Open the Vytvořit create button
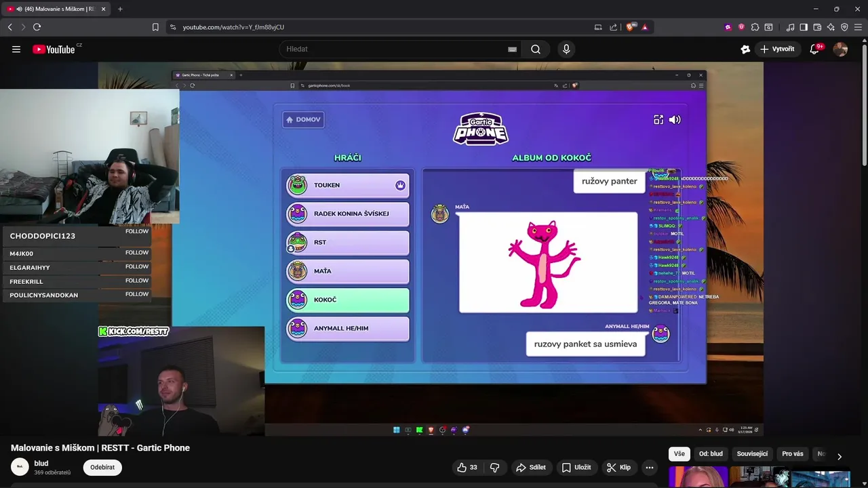868x488 pixels. pyautogui.click(x=777, y=49)
